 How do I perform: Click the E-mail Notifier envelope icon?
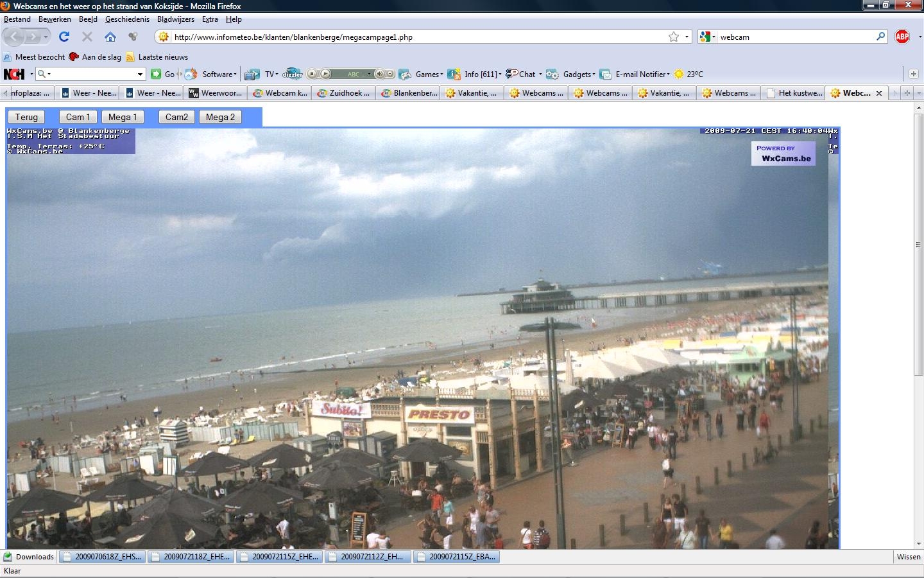tap(606, 74)
